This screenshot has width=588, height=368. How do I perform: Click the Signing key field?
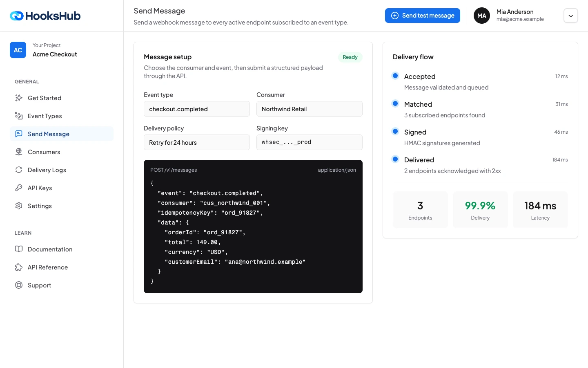pos(310,142)
